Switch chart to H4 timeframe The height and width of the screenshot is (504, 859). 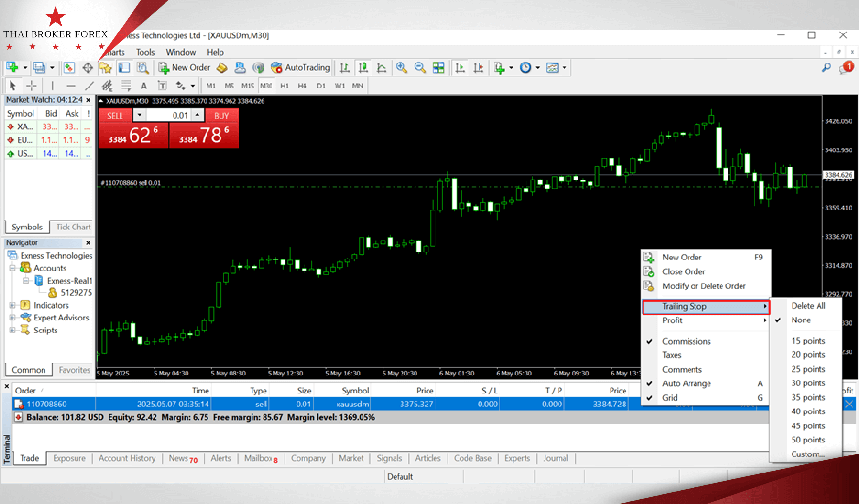(302, 86)
